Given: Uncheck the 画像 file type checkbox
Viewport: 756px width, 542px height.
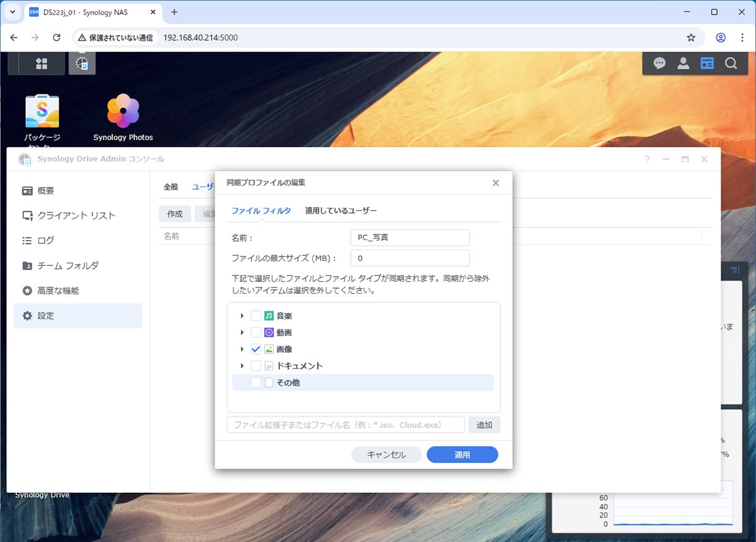Looking at the screenshot, I should point(256,349).
